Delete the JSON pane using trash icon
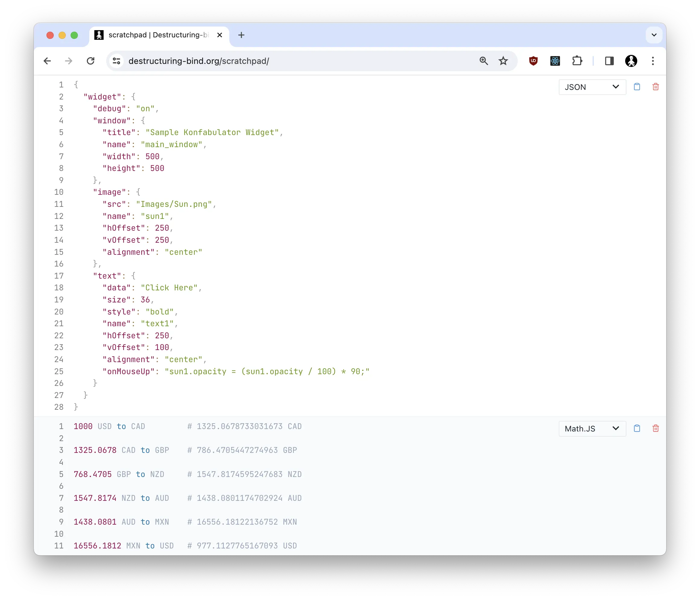The width and height of the screenshot is (700, 600). tap(655, 87)
